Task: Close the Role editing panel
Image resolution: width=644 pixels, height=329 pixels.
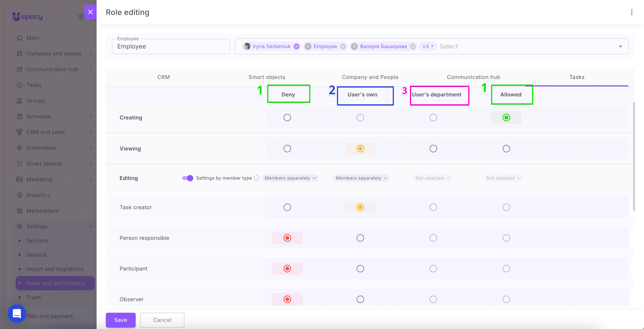Action: (90, 12)
